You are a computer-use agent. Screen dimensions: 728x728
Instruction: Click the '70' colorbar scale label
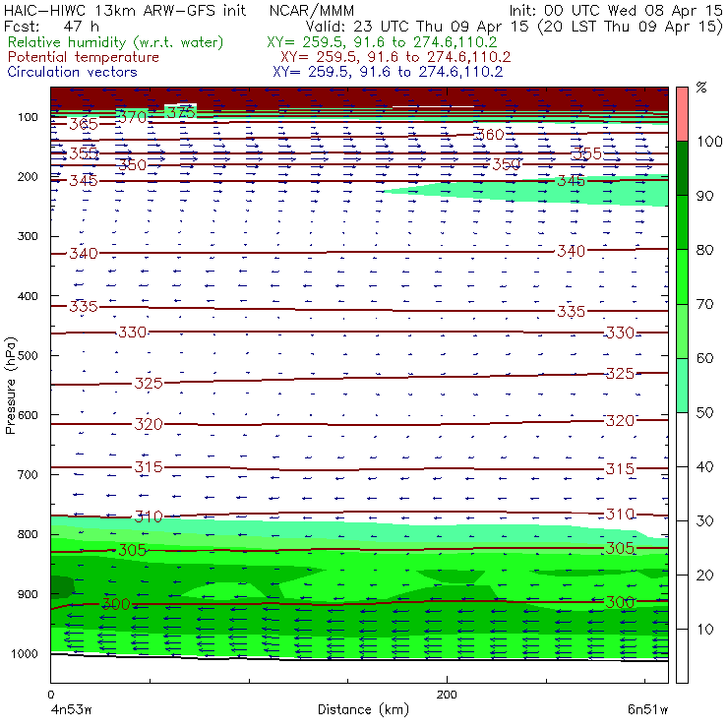click(x=704, y=304)
